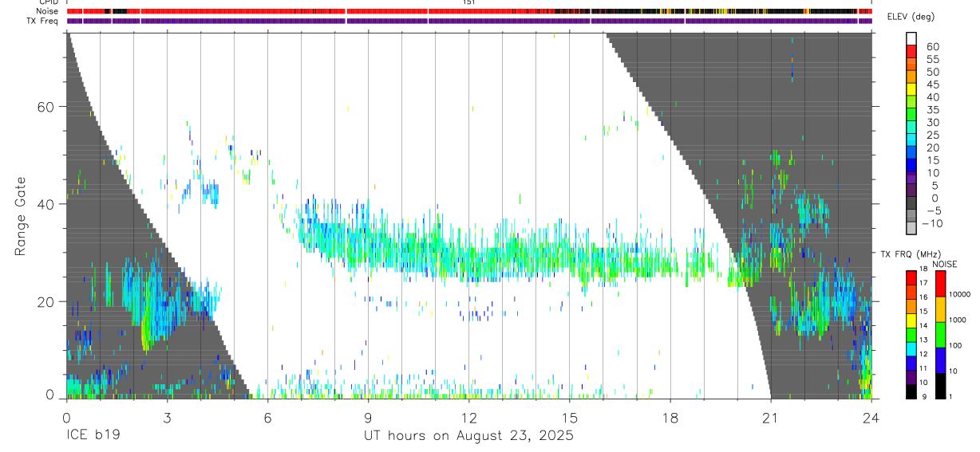Click the 'UT hours on August 23, 2025' label
The height and width of the screenshot is (452, 980).
pyautogui.click(x=469, y=437)
